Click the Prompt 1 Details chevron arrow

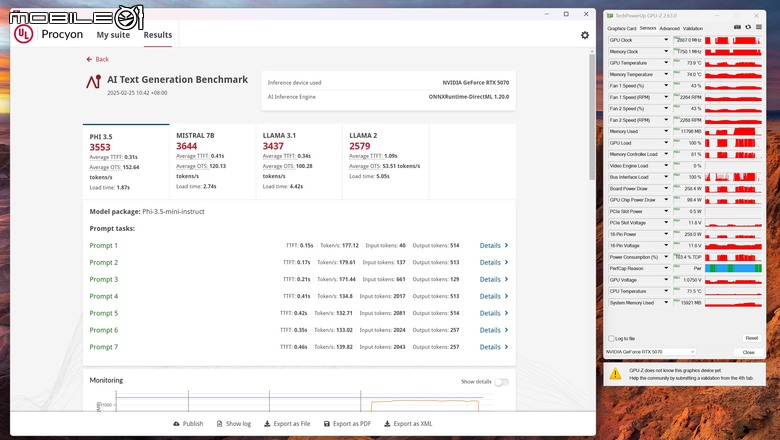506,245
